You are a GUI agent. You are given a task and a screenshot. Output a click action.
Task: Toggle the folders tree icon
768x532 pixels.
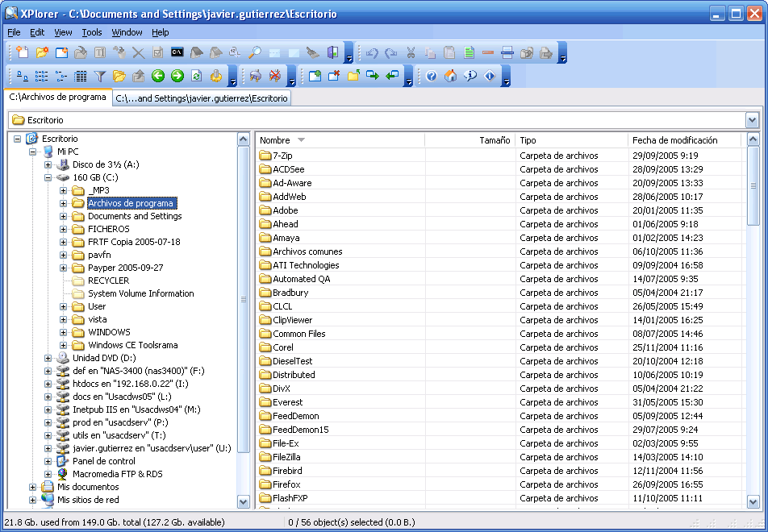point(119,76)
